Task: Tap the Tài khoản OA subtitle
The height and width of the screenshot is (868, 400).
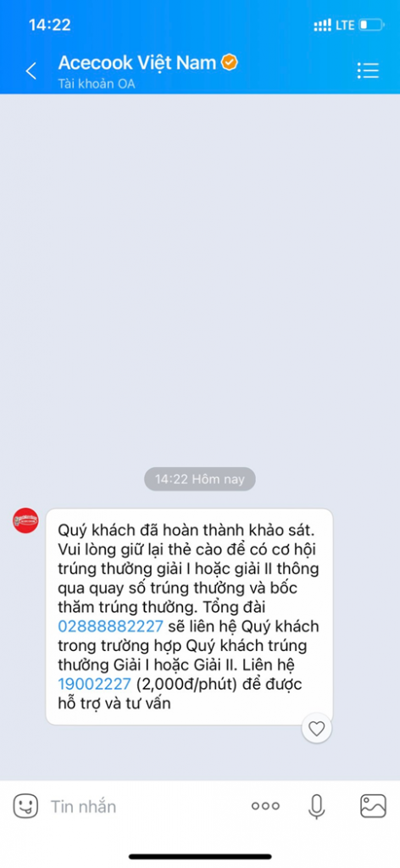Action: click(97, 84)
